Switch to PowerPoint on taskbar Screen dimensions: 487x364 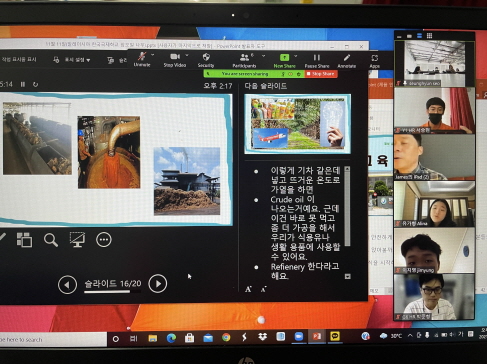[x=317, y=336]
